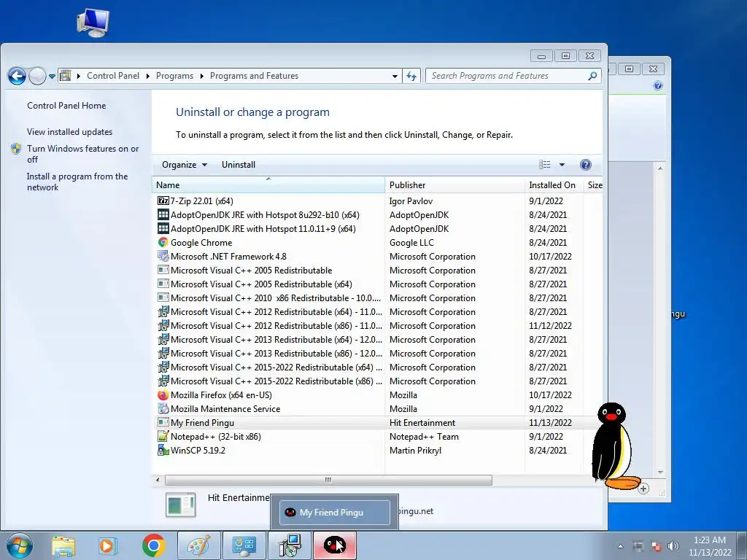Click the horizontal scrollbar left arrow

click(x=158, y=480)
